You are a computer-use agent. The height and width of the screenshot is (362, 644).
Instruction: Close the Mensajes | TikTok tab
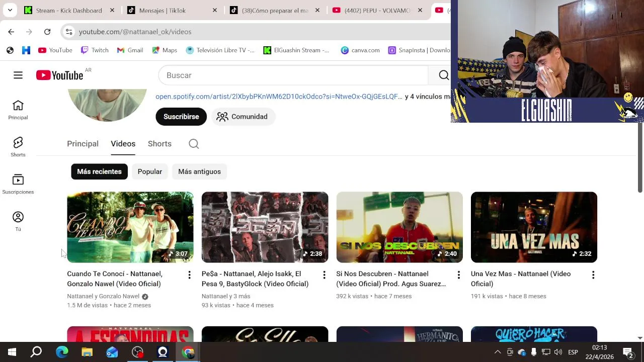coord(215,10)
